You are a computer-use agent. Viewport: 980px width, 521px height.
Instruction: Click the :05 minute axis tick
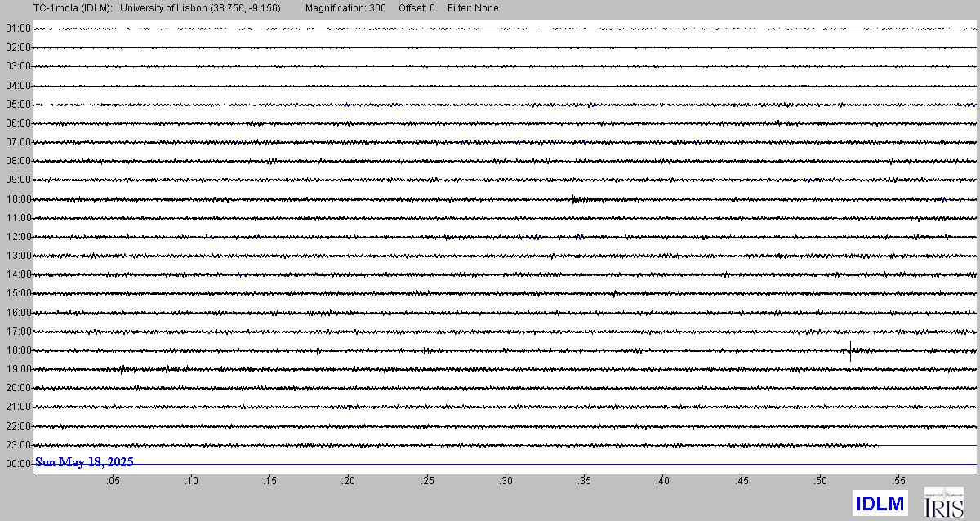[113, 482]
